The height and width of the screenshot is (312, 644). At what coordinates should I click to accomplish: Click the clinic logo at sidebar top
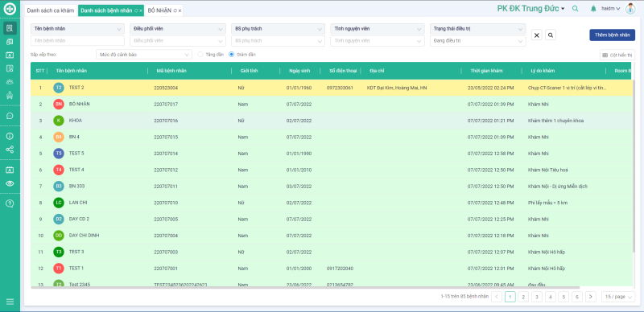(10, 8)
